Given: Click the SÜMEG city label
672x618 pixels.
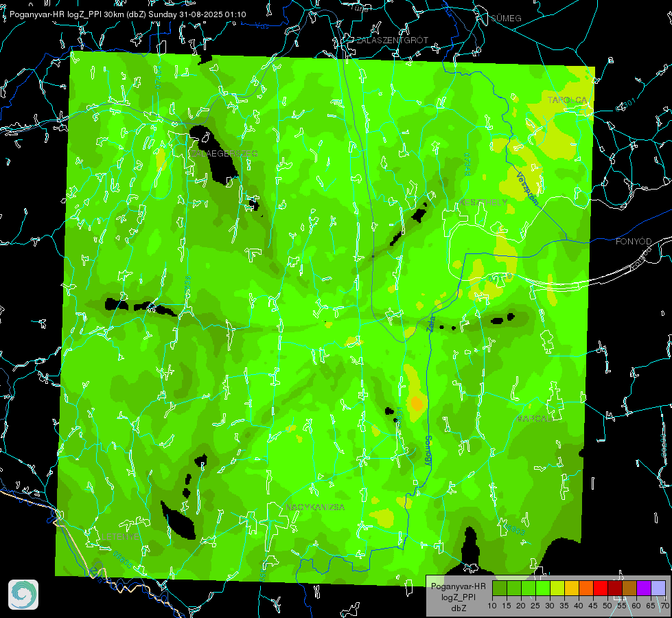Looking at the screenshot, I should click(x=506, y=19).
